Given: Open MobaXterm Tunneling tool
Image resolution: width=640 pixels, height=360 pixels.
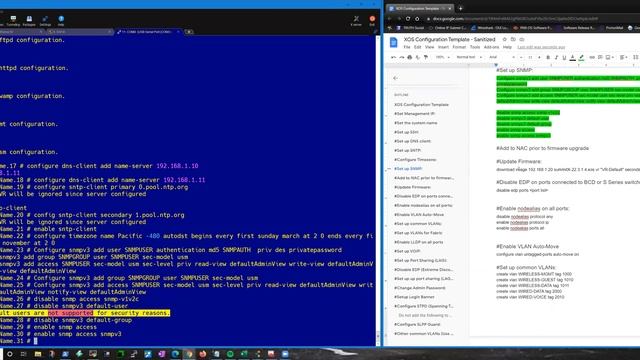Looking at the screenshot, I should pyautogui.click(x=13, y=21).
